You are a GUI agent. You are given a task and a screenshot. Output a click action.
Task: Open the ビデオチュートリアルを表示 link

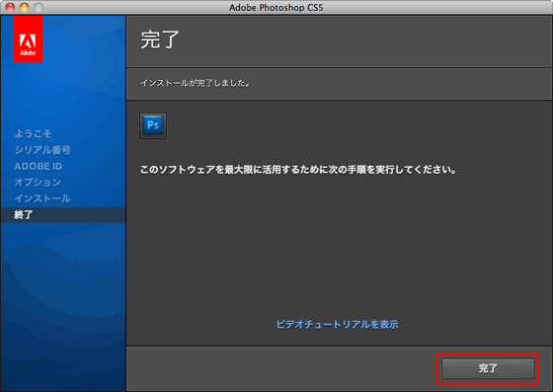337,324
